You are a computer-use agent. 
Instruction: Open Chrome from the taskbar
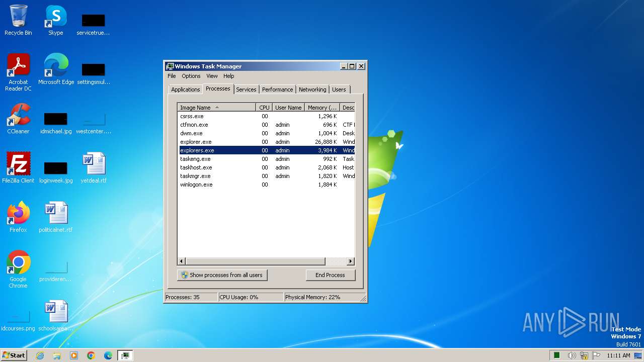pos(91,355)
